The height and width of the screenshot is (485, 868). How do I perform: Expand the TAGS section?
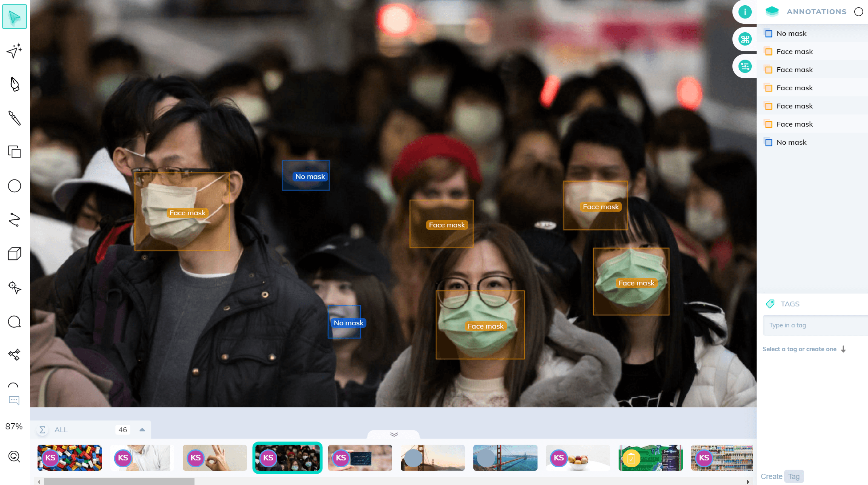coord(790,303)
